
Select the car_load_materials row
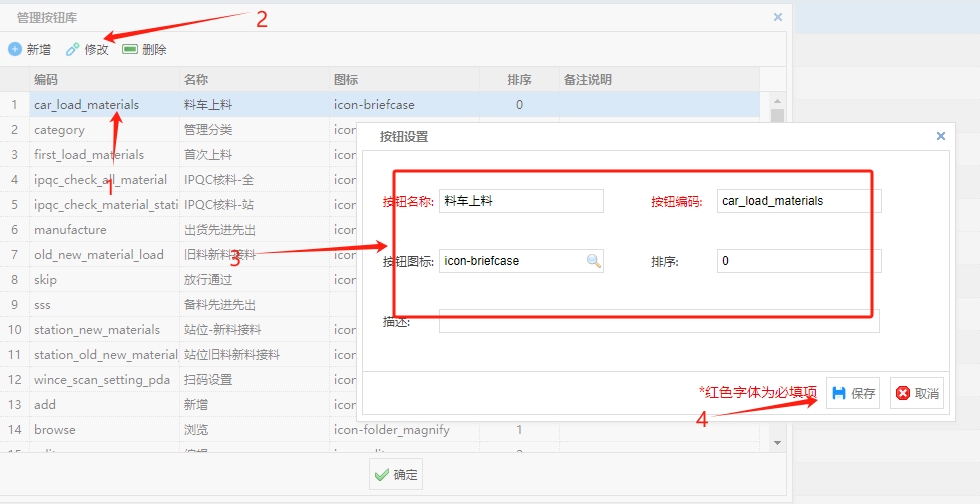(86, 104)
